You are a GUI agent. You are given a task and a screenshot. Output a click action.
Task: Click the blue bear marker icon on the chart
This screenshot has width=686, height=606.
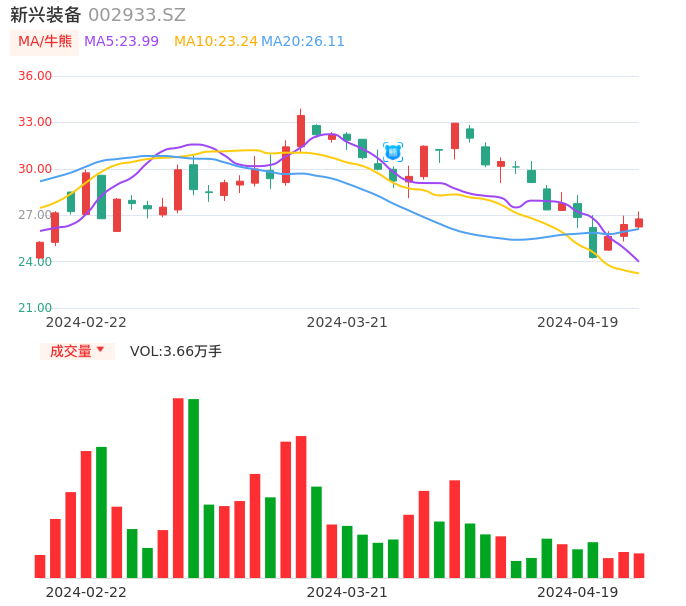[x=393, y=152]
